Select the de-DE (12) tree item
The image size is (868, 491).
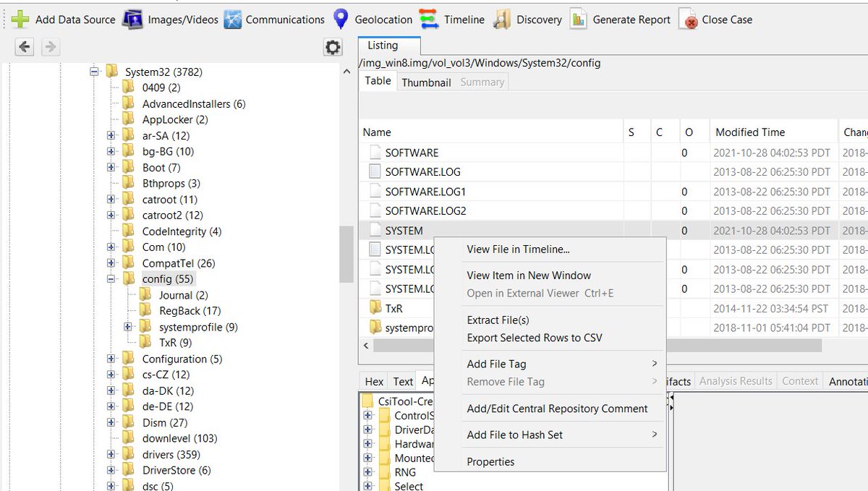[x=168, y=406]
